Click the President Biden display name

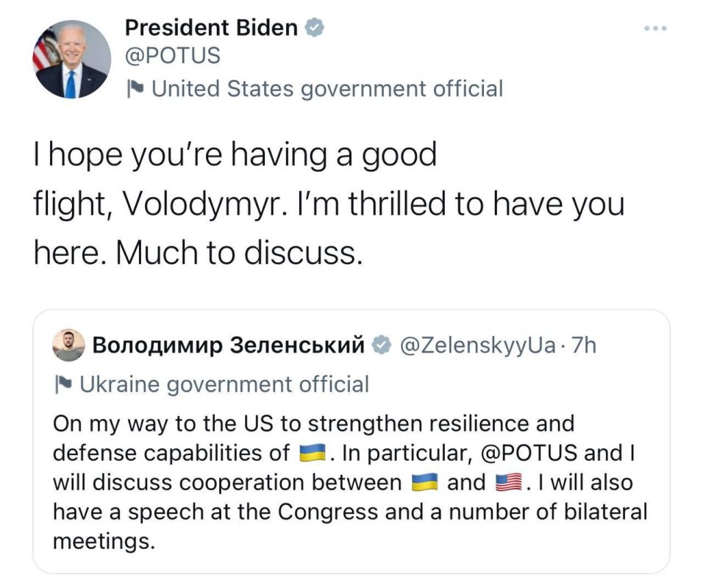click(x=211, y=28)
